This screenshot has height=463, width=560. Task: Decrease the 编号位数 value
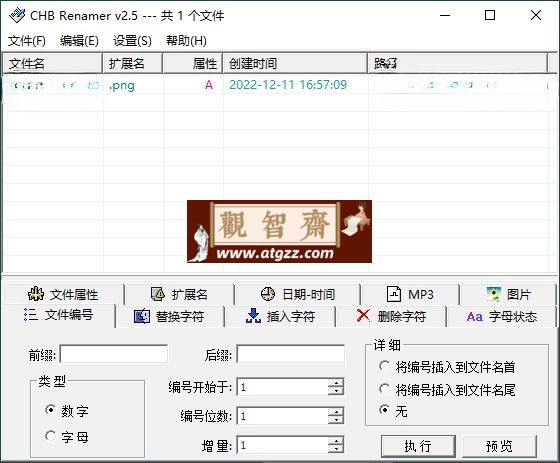click(x=336, y=420)
